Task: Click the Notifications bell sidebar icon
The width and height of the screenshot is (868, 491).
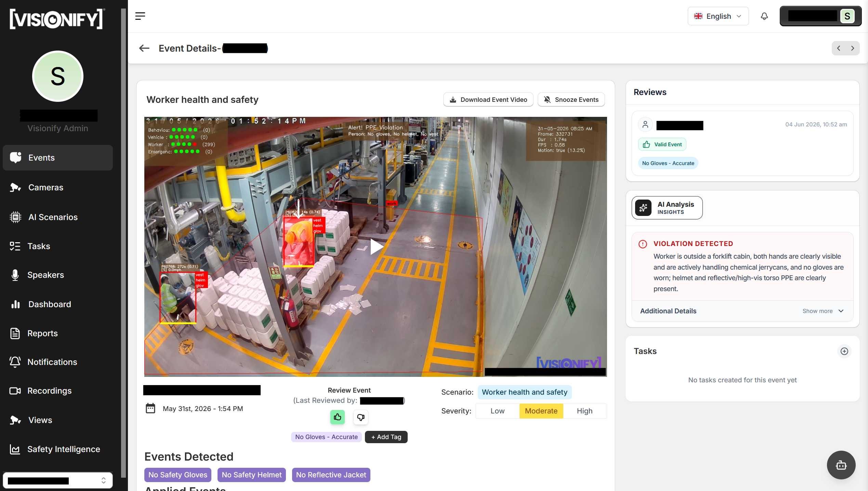Action: click(15, 362)
